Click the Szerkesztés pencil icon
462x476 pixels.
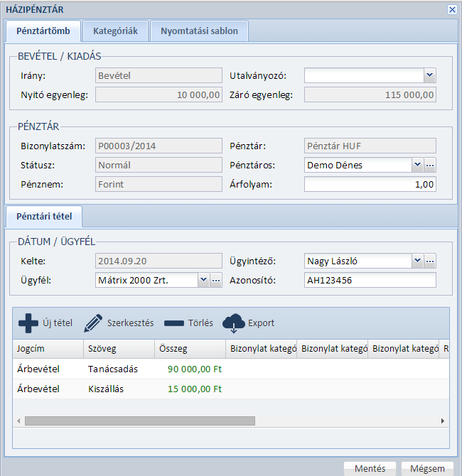click(x=93, y=323)
